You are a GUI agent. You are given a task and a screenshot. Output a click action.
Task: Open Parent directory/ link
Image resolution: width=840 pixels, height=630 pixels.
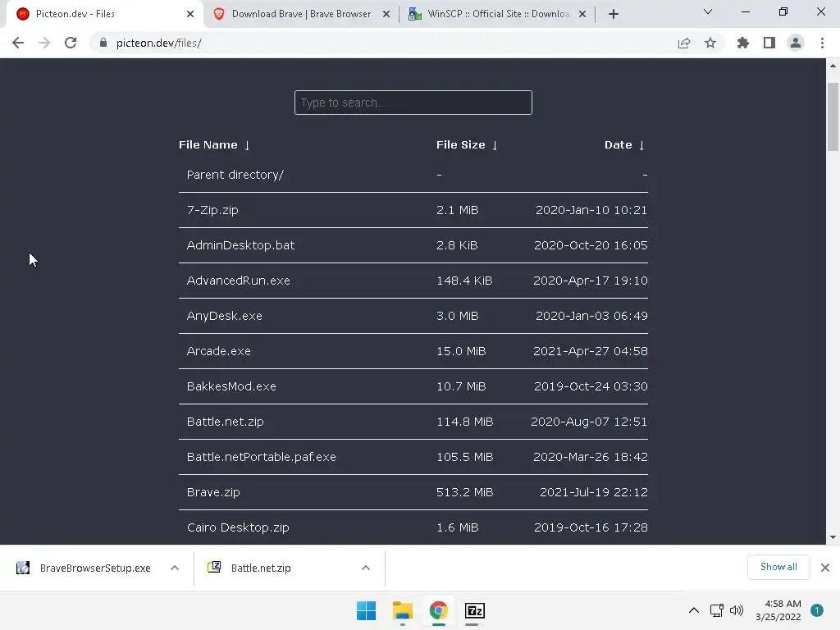(235, 175)
